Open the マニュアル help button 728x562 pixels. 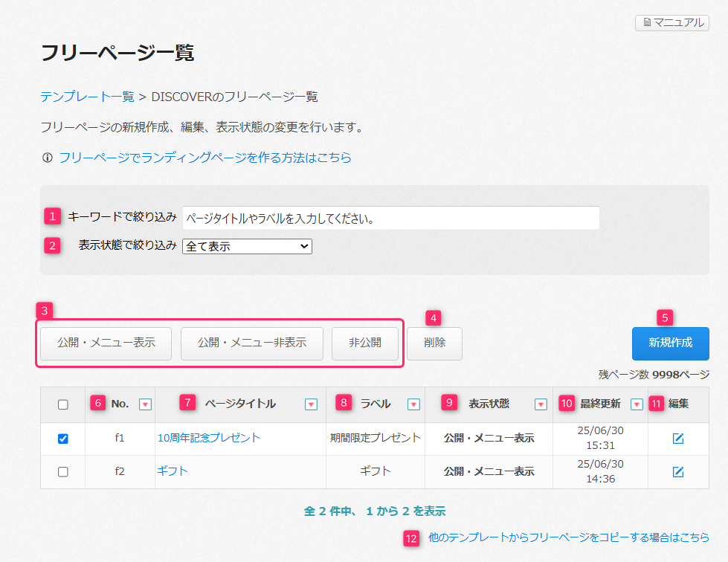(x=671, y=23)
